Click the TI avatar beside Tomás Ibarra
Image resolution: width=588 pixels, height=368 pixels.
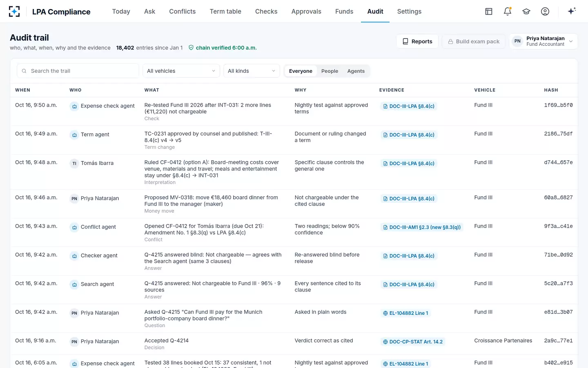coord(74,163)
